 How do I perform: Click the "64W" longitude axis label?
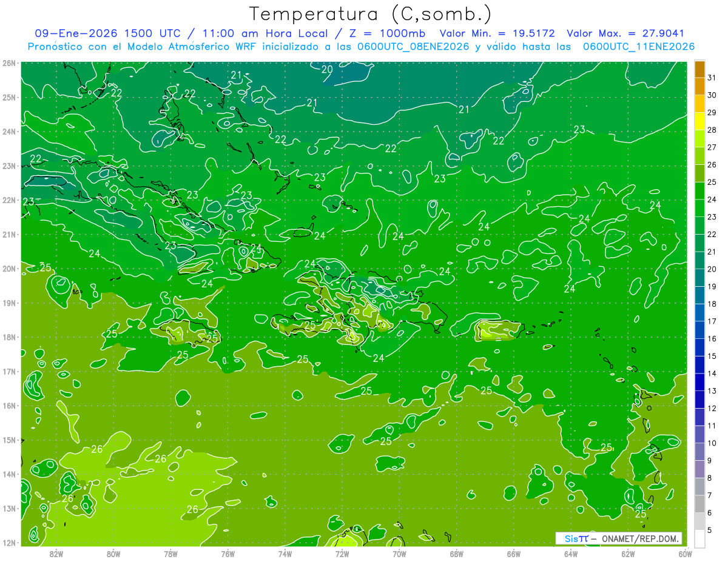pyautogui.click(x=571, y=554)
